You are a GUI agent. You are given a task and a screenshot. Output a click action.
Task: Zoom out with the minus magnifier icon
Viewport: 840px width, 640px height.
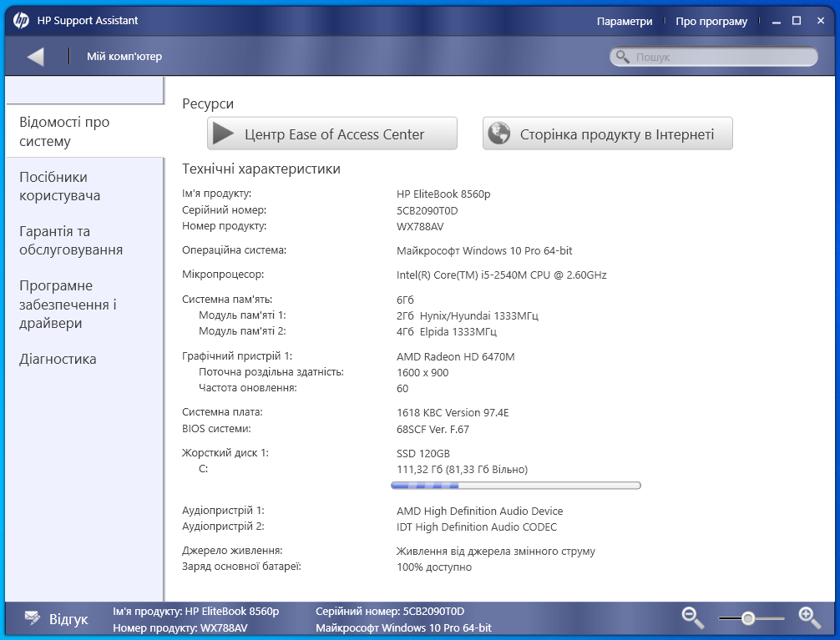pyautogui.click(x=692, y=617)
